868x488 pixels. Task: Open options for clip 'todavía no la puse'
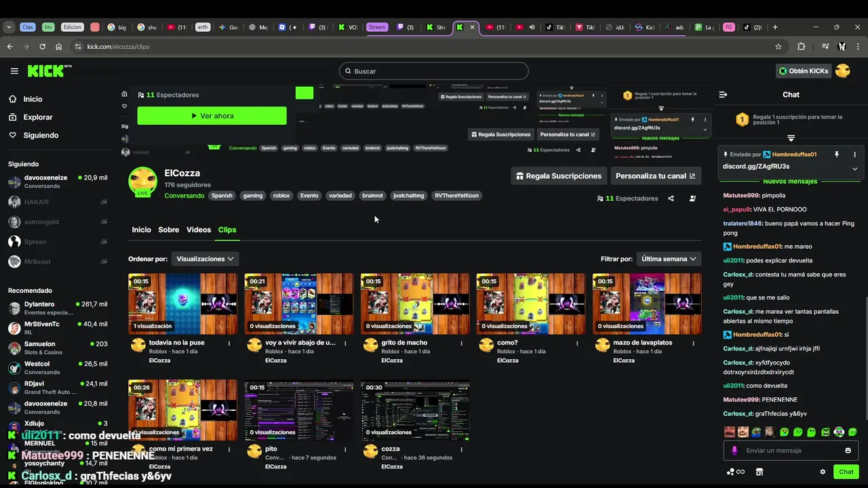[229, 343]
